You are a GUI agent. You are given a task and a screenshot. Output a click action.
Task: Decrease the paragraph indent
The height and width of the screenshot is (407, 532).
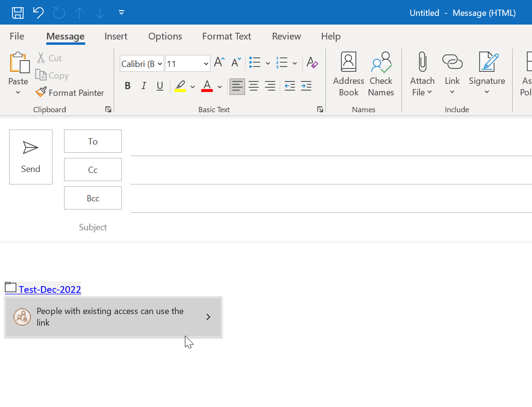(x=289, y=86)
